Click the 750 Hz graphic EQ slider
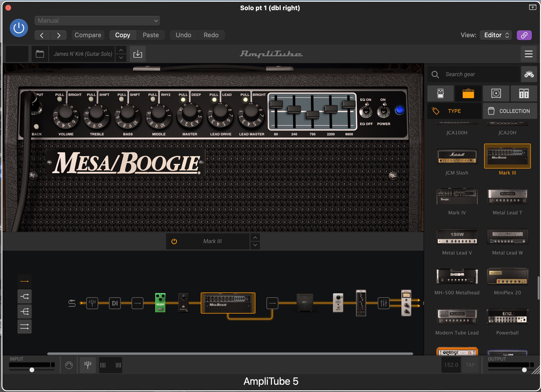 (x=312, y=115)
